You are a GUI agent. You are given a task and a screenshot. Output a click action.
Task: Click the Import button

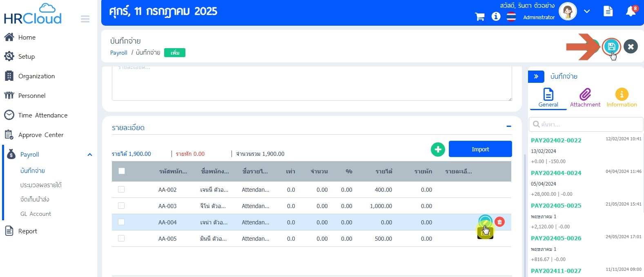coord(480,149)
